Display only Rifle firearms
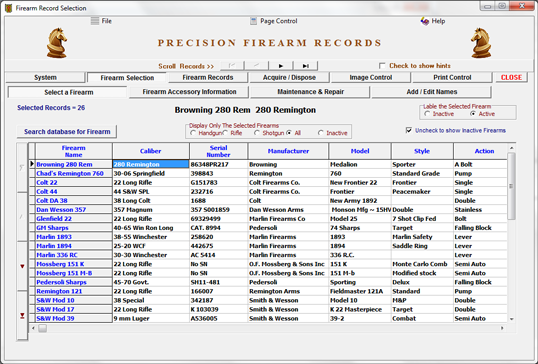Image resolution: width=538 pixels, height=364 pixels. tap(225, 133)
